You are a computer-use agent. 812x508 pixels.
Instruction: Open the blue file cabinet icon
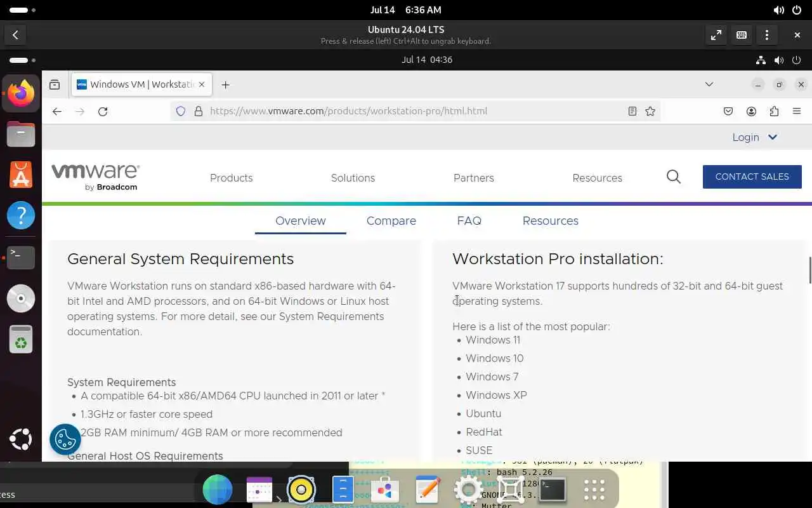coord(343,490)
